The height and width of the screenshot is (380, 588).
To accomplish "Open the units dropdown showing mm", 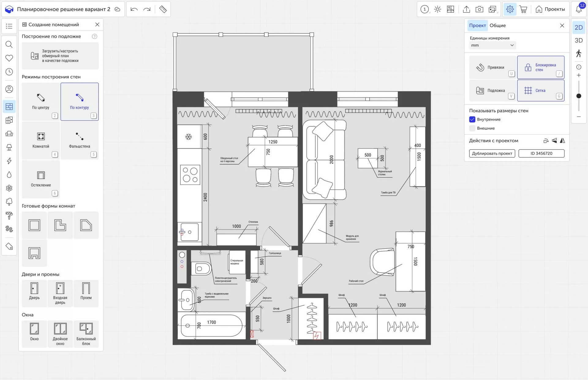I will (492, 45).
